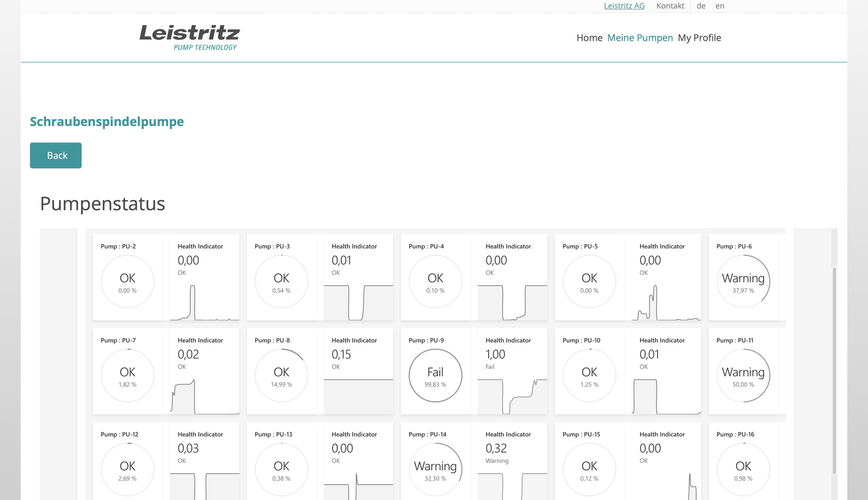Go to the Home menu item
This screenshot has width=868, height=500.
coord(589,37)
